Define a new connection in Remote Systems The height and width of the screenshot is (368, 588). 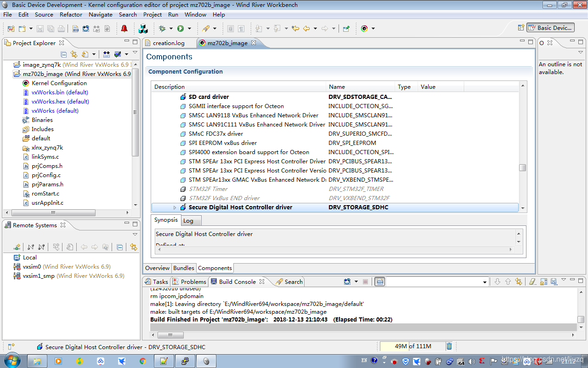pyautogui.click(x=17, y=247)
